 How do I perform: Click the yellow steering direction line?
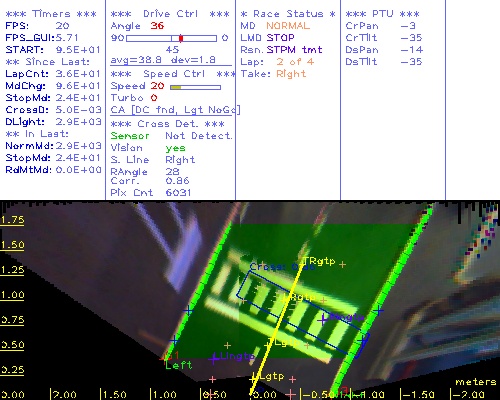277,327
